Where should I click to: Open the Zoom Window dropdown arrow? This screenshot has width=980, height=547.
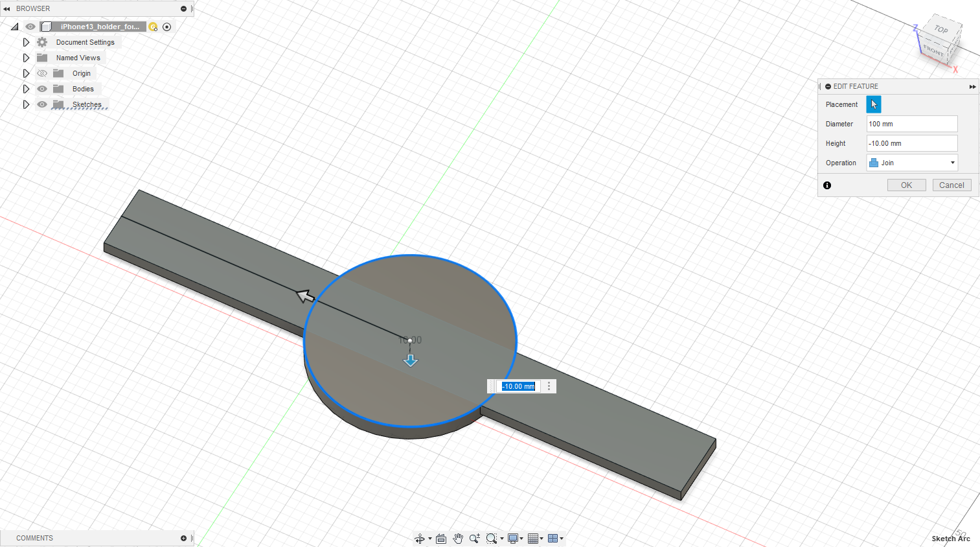(501, 539)
